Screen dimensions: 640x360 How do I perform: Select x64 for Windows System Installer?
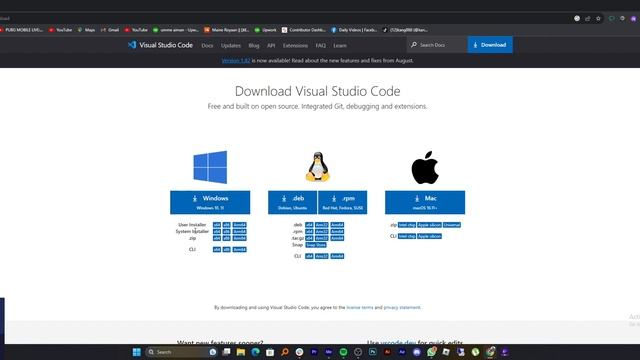217,231
